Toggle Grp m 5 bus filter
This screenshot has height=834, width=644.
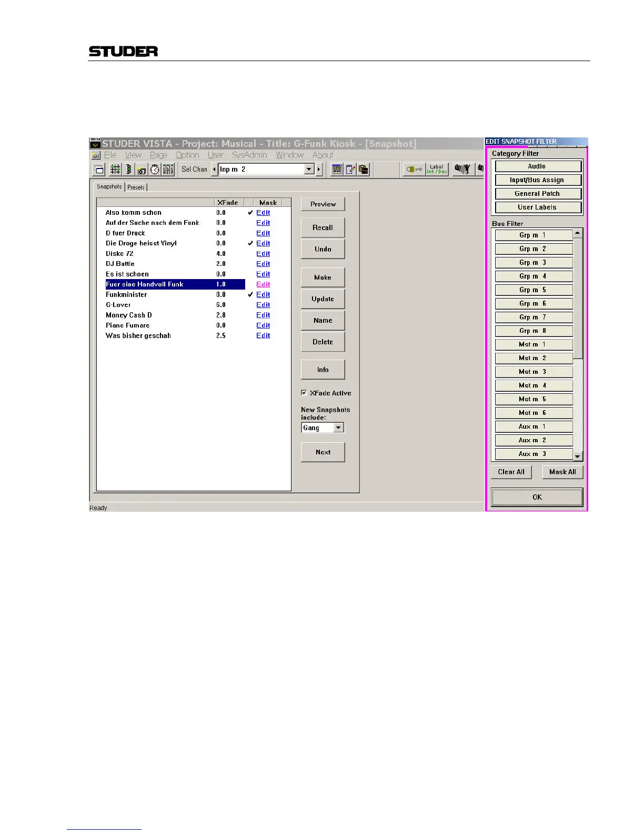(x=534, y=290)
